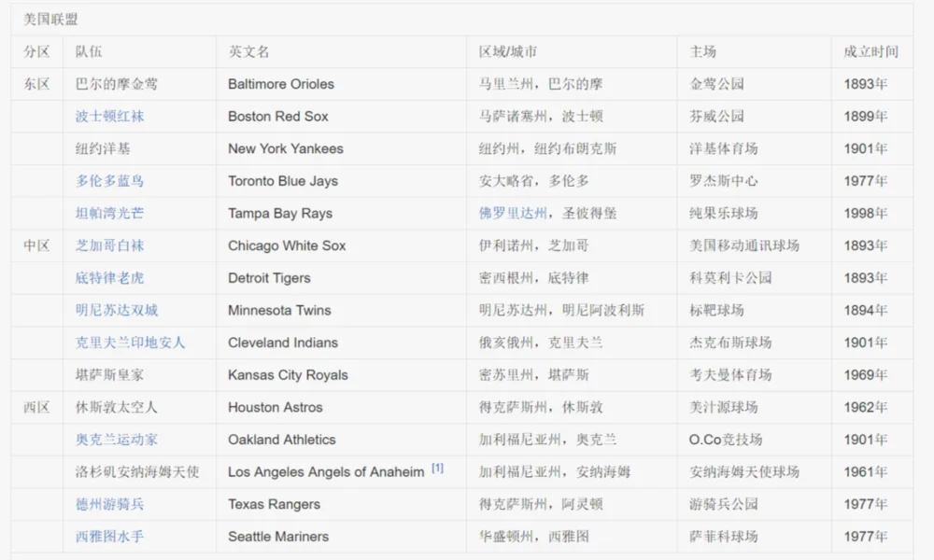Open footnote [1] after Angels of Anaheim

[437, 469]
